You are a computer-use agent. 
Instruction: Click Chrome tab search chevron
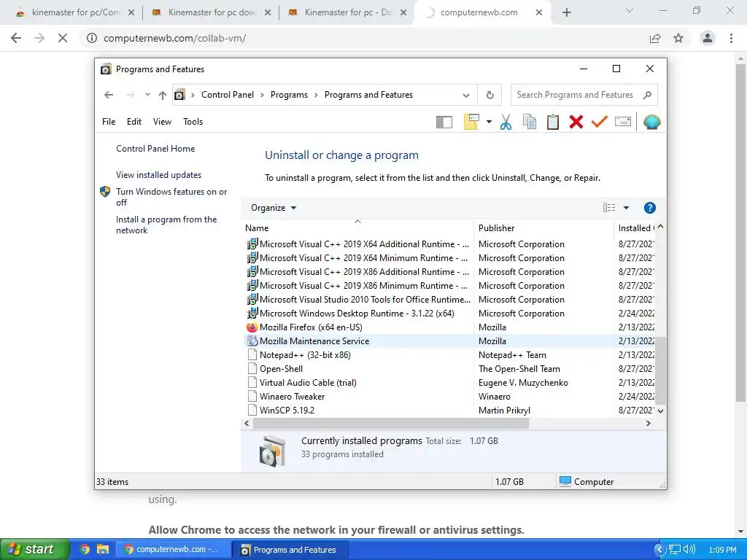tap(630, 10)
